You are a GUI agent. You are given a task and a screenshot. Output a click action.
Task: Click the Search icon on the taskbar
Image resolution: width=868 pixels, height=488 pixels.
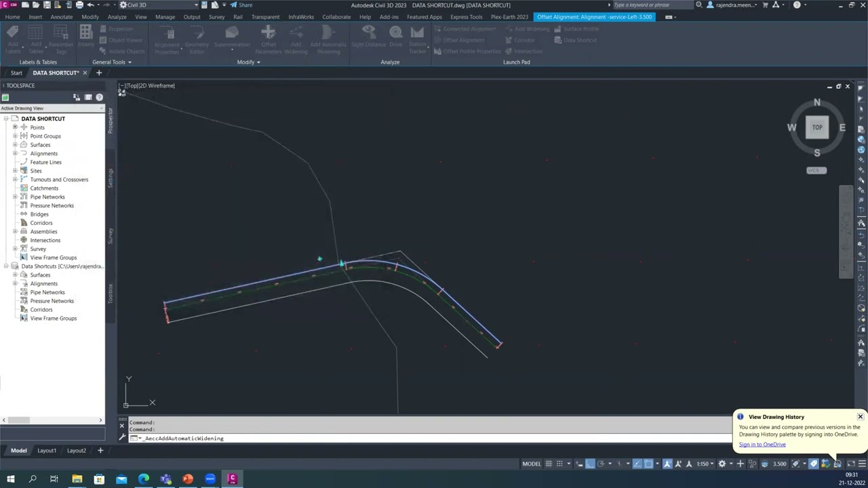[33, 479]
